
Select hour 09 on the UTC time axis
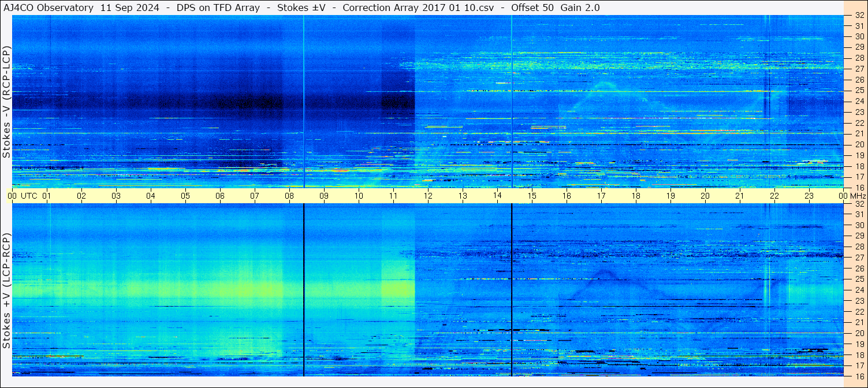[x=324, y=196]
